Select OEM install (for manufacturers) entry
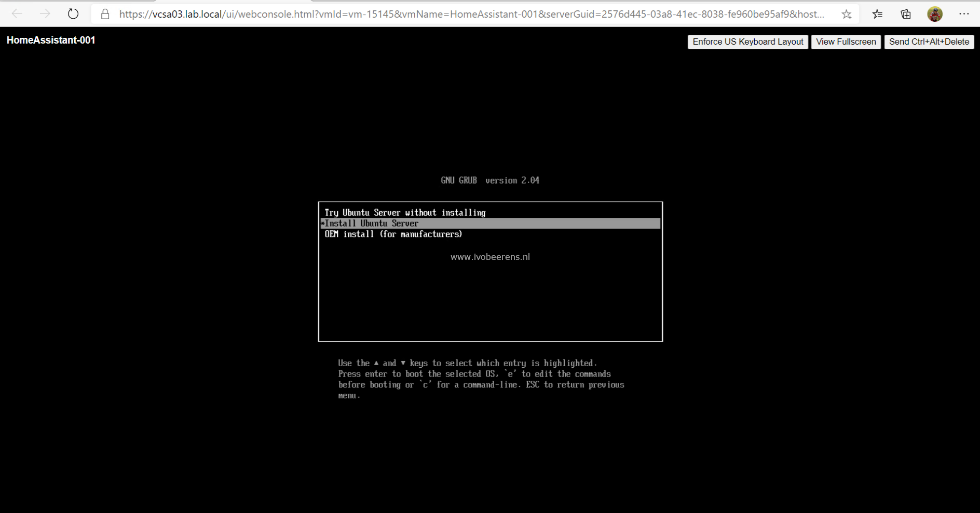Image resolution: width=980 pixels, height=513 pixels. [x=490, y=234]
